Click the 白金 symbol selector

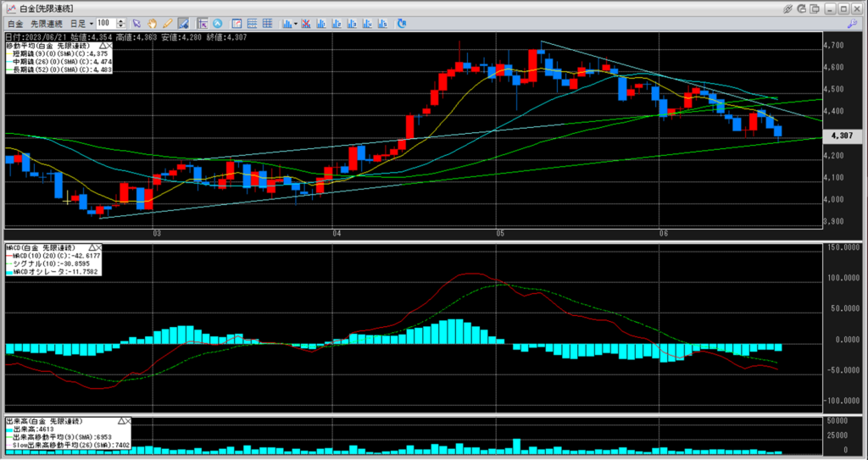(x=14, y=23)
